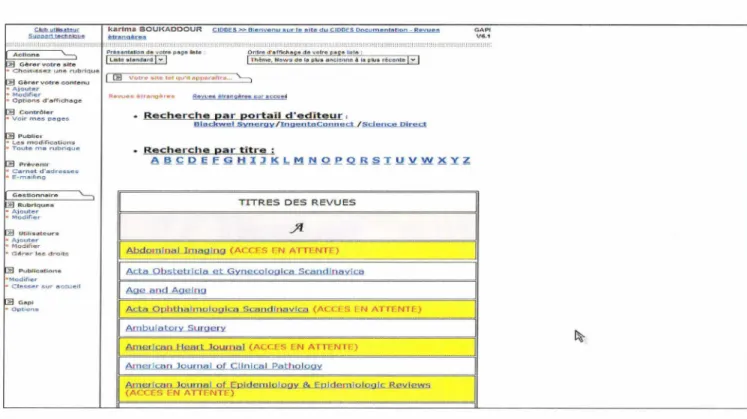
Task: Open American Journal of Clinical Pathology
Action: tap(224, 366)
